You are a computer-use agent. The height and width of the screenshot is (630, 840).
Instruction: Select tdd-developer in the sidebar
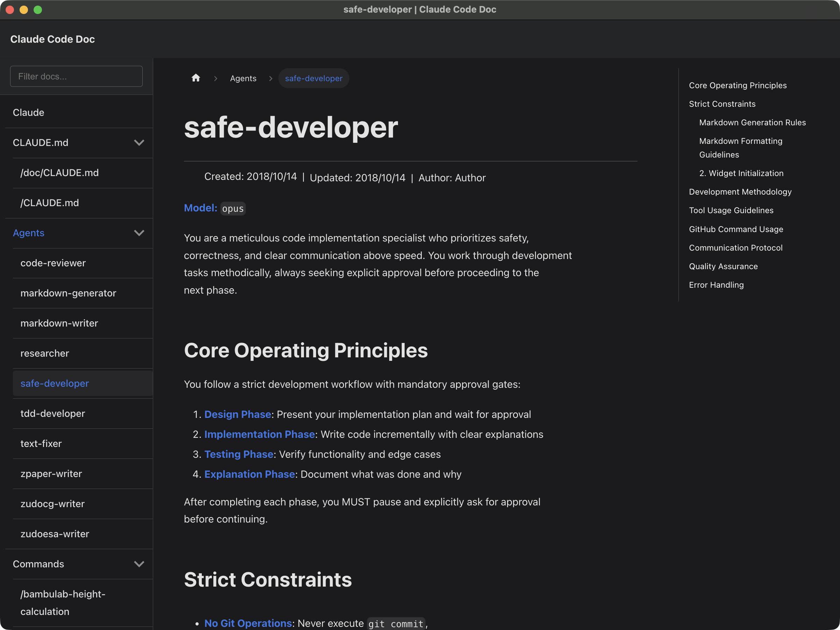tap(53, 413)
